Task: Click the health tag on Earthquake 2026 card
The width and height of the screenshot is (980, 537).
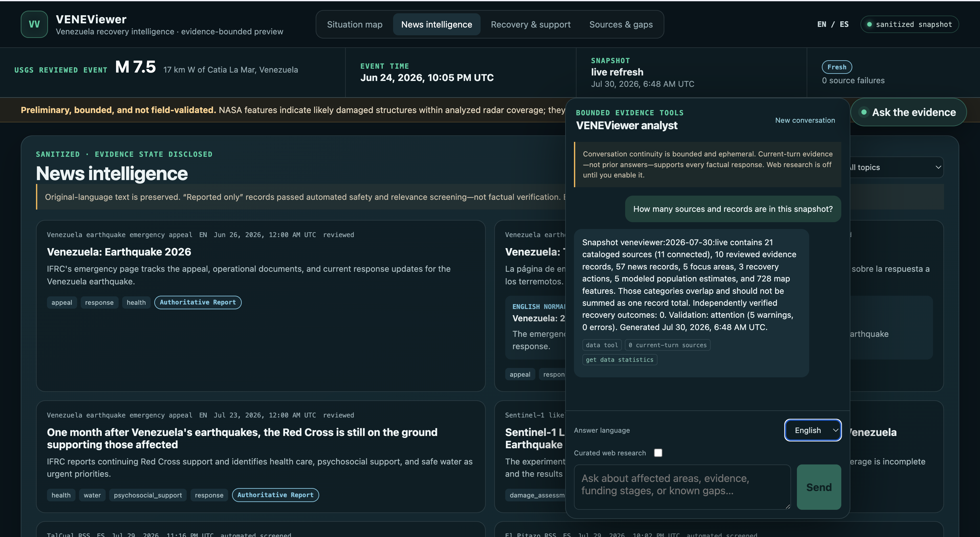Action: (136, 303)
